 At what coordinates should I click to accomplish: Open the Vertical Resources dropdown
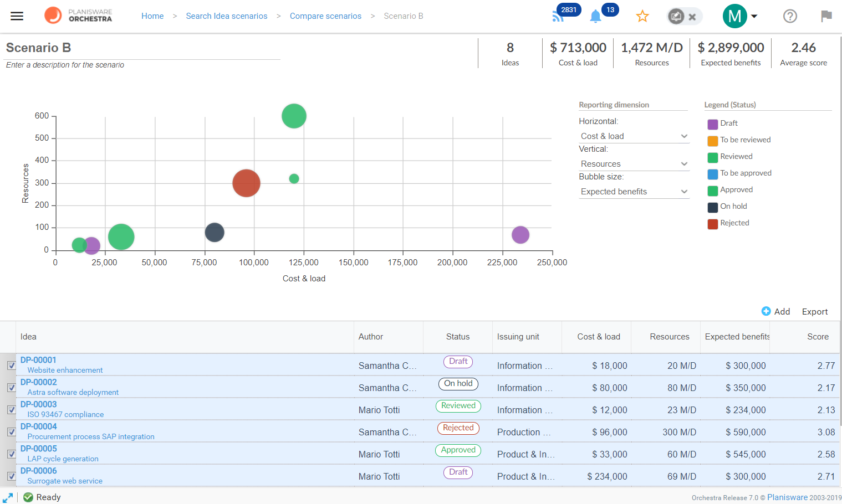[634, 164]
